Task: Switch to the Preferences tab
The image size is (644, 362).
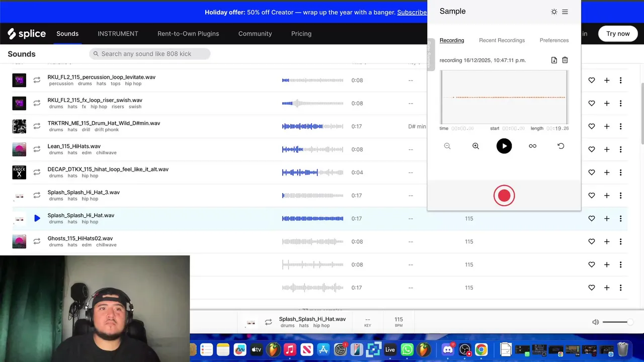Action: pos(554,40)
